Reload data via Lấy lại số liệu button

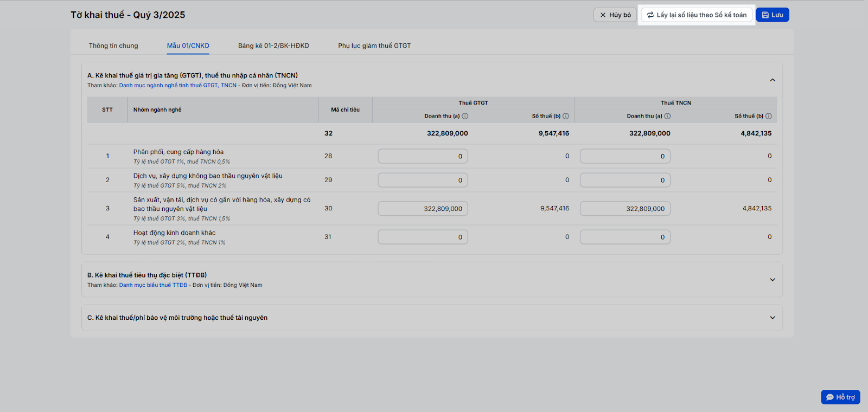click(x=697, y=15)
